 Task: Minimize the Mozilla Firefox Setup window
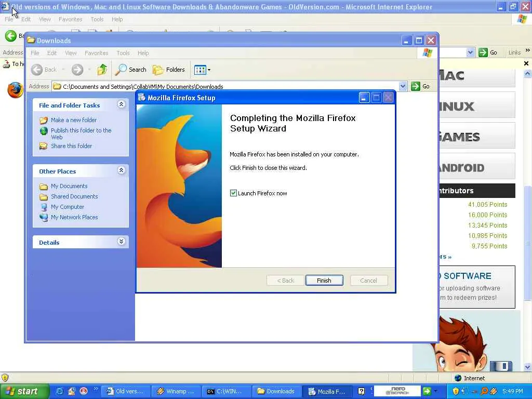coord(364,98)
